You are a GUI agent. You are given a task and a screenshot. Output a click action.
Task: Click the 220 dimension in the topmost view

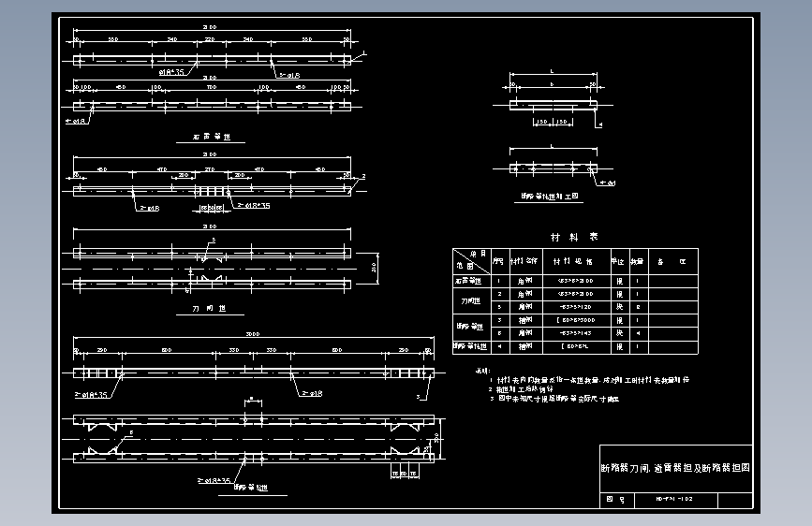point(209,39)
